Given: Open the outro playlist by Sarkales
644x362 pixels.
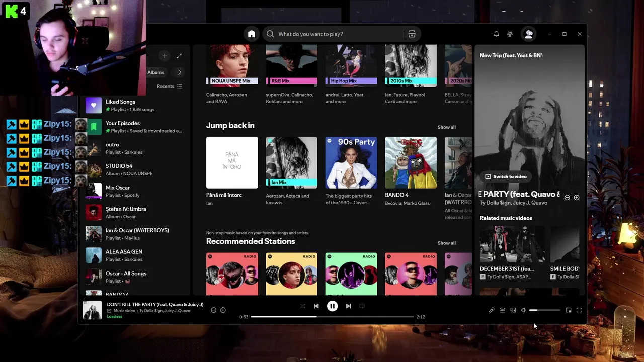Looking at the screenshot, I should pos(135,148).
